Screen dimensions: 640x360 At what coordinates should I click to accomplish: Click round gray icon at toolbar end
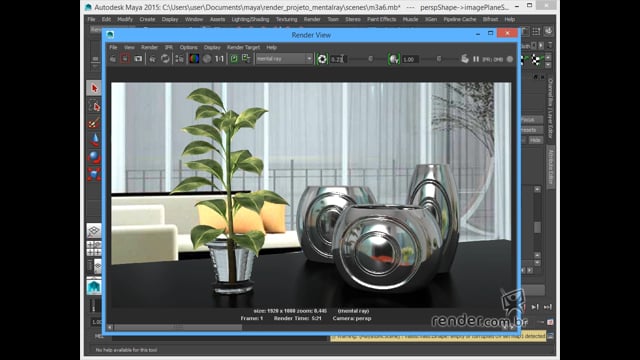coord(509,59)
